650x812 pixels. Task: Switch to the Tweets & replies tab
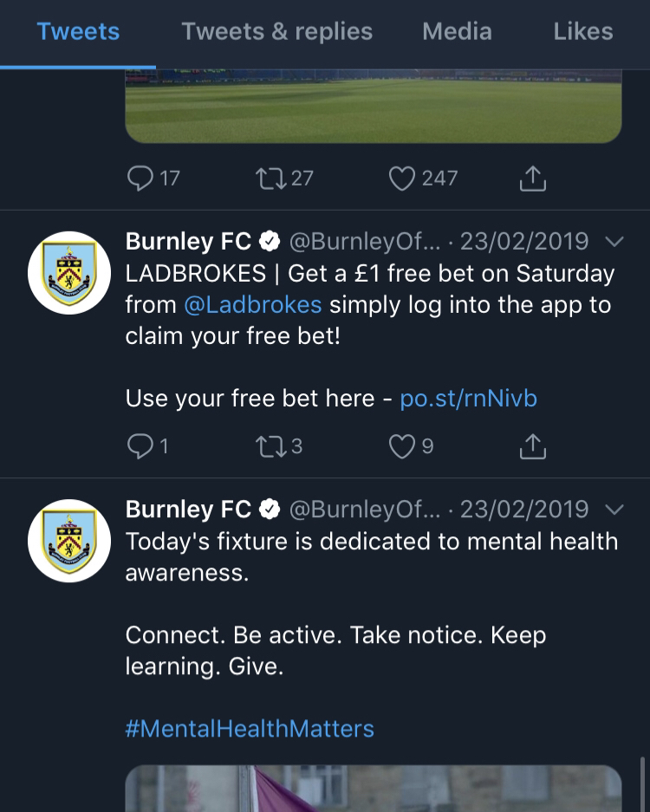(x=276, y=32)
